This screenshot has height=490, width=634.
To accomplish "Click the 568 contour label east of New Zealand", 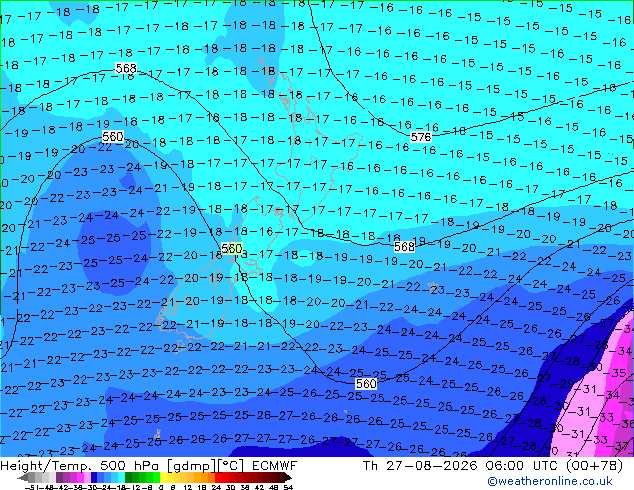I will pyautogui.click(x=404, y=246).
